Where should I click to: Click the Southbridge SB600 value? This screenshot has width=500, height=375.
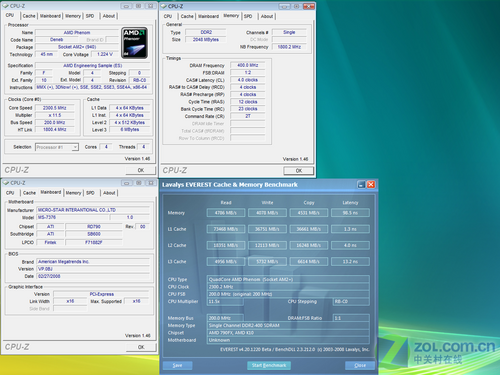94,234
